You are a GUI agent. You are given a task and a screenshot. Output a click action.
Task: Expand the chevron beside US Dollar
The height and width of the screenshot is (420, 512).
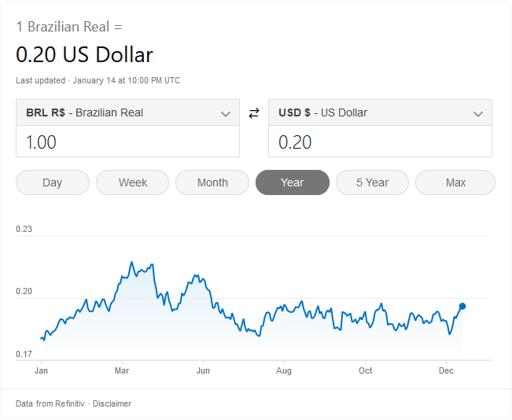[x=478, y=114]
